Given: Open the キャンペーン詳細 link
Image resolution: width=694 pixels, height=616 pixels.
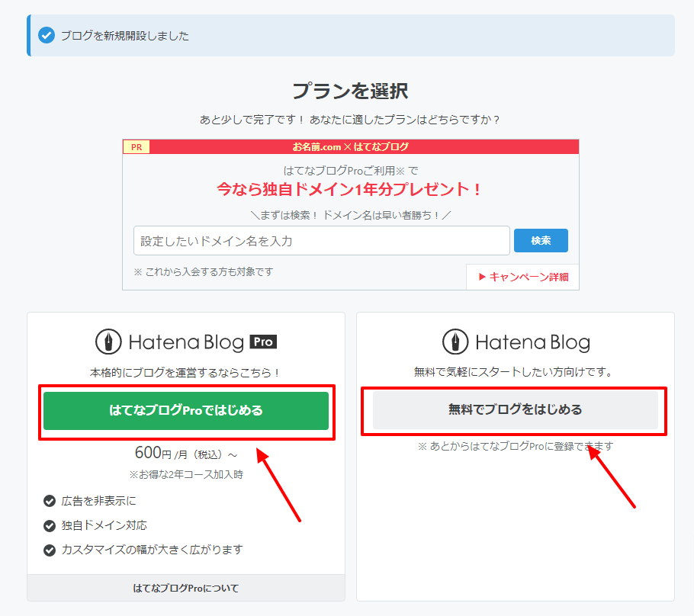Looking at the screenshot, I should 524,277.
